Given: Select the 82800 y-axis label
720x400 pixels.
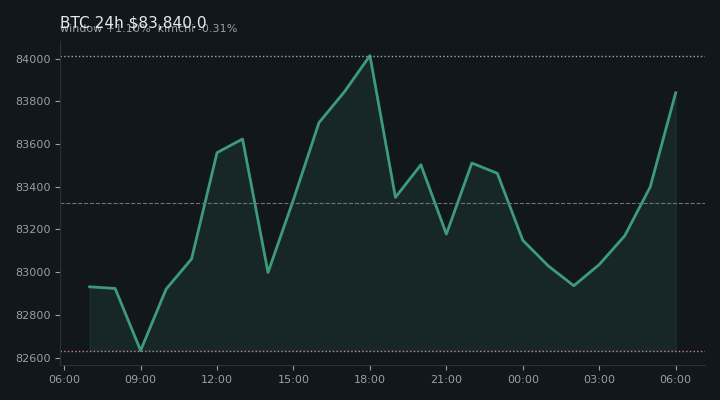Looking at the screenshot, I should (x=33, y=315).
